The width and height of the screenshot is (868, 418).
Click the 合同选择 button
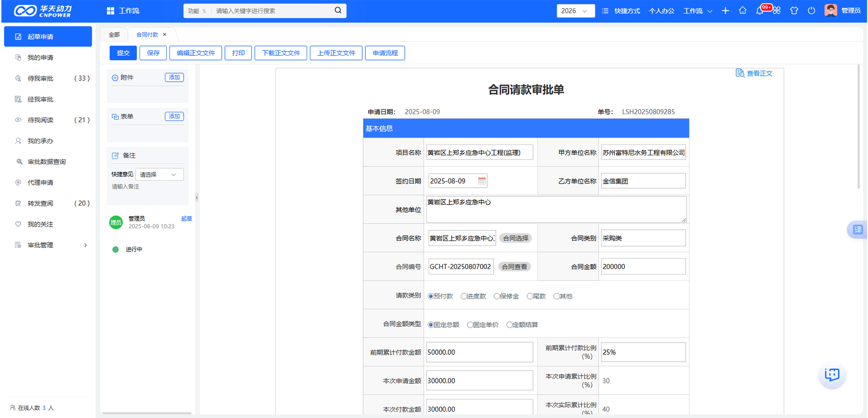[515, 238]
